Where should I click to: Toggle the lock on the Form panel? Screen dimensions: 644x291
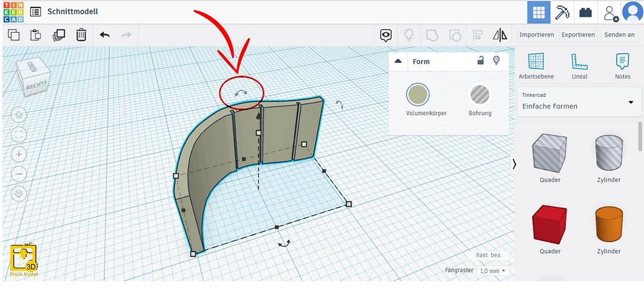480,61
